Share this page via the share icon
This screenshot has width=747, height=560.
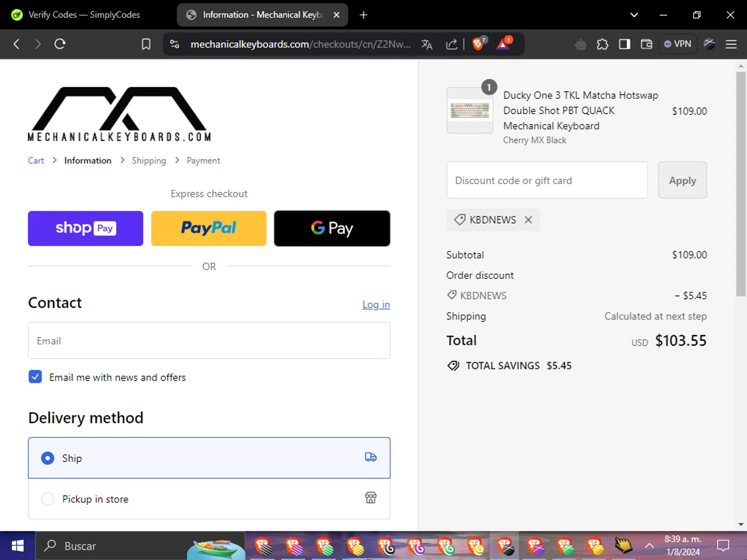pyautogui.click(x=452, y=44)
